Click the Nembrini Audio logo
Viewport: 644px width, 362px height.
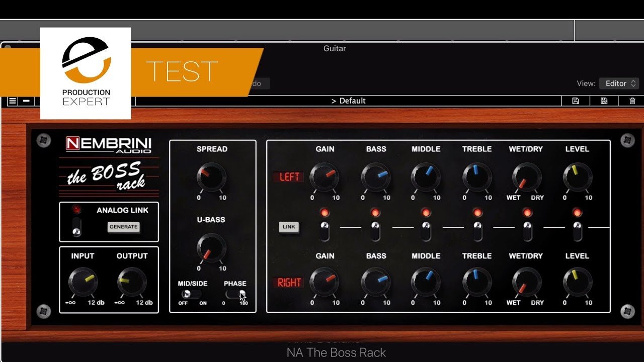pos(109,145)
